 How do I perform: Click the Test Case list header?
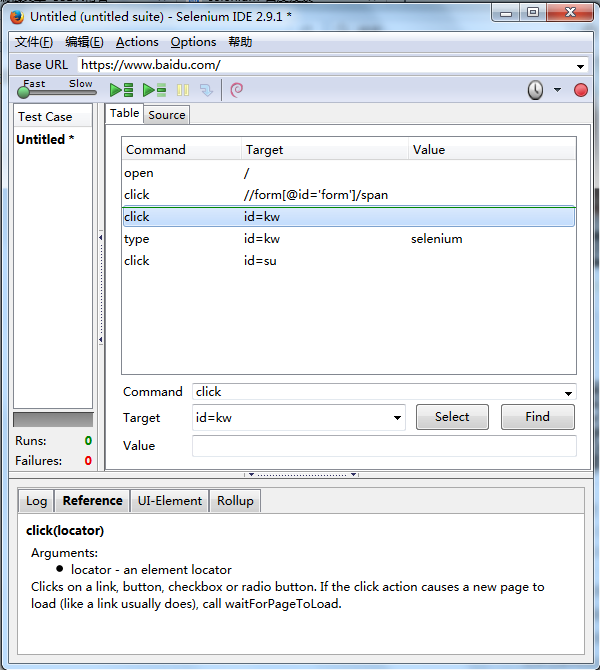pyautogui.click(x=53, y=117)
